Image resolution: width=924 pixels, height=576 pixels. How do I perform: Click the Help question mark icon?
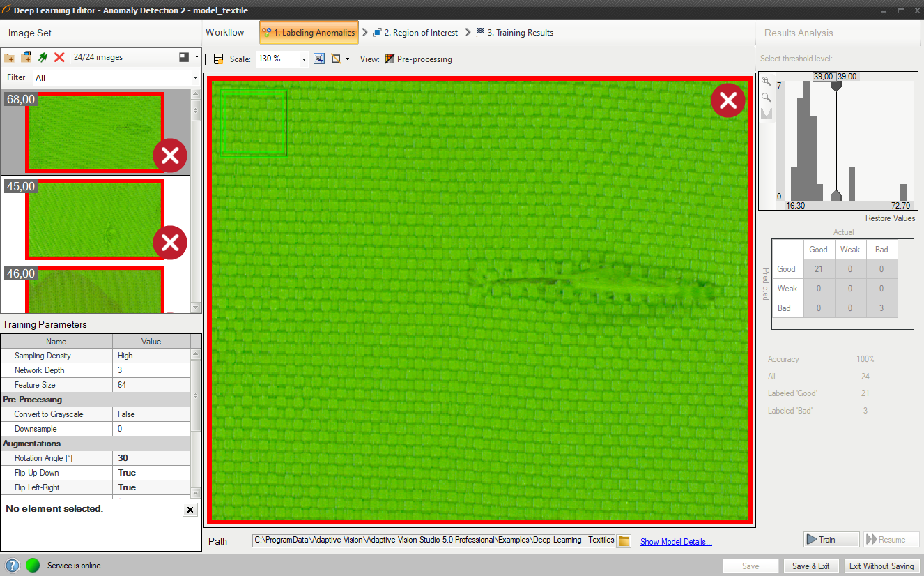(x=13, y=566)
